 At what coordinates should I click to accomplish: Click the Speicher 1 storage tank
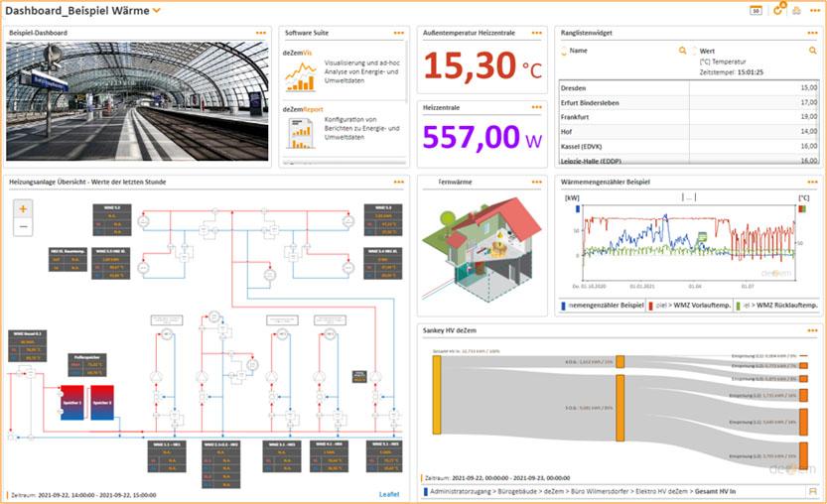(72, 402)
